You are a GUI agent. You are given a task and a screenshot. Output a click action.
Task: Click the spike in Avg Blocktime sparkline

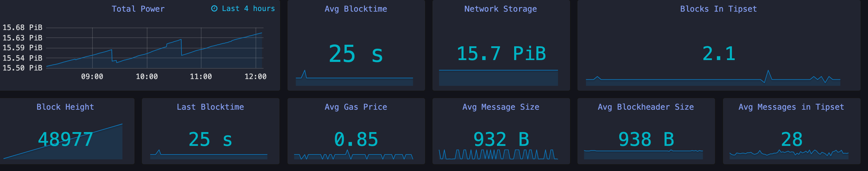(x=305, y=73)
